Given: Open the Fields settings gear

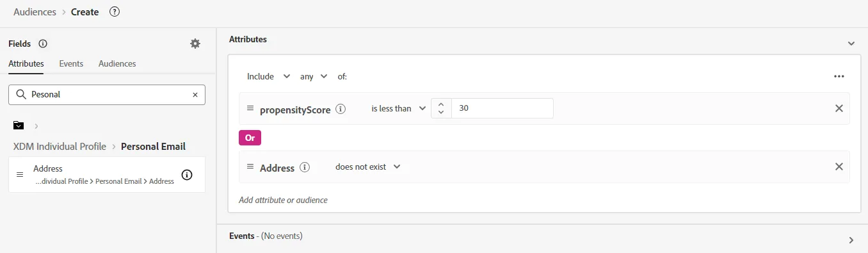Looking at the screenshot, I should [x=195, y=44].
